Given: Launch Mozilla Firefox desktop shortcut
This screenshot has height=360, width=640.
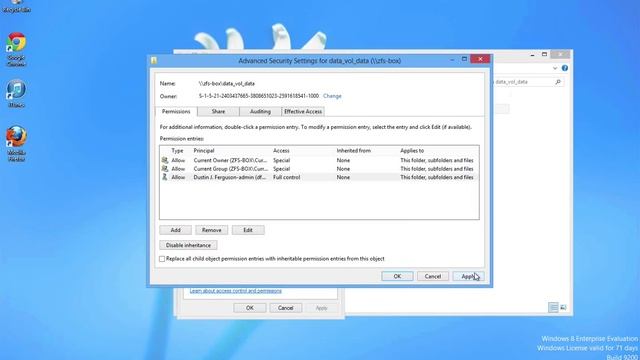Looking at the screenshot, I should point(16,143).
